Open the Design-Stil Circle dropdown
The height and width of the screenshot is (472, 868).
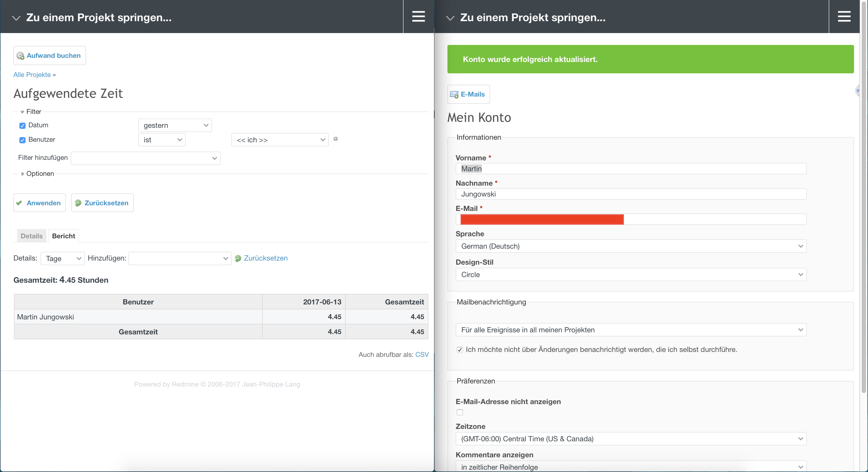pos(631,274)
